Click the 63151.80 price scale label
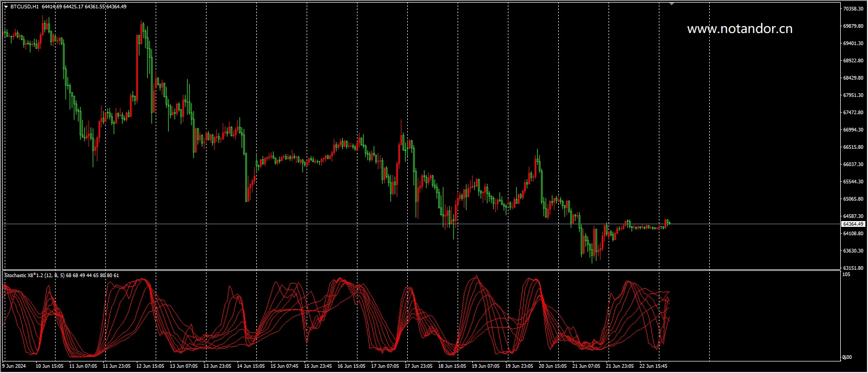Image resolution: width=868 pixels, height=373 pixels. coord(853,268)
